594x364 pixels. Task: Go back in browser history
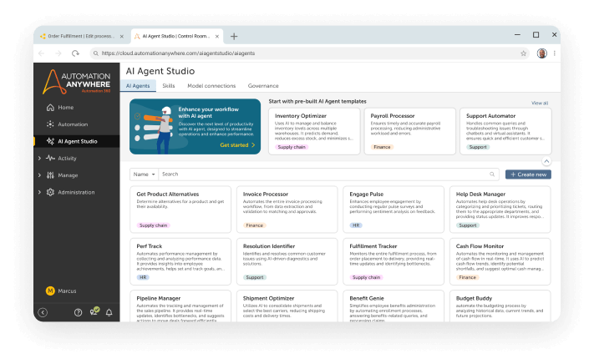click(x=41, y=53)
